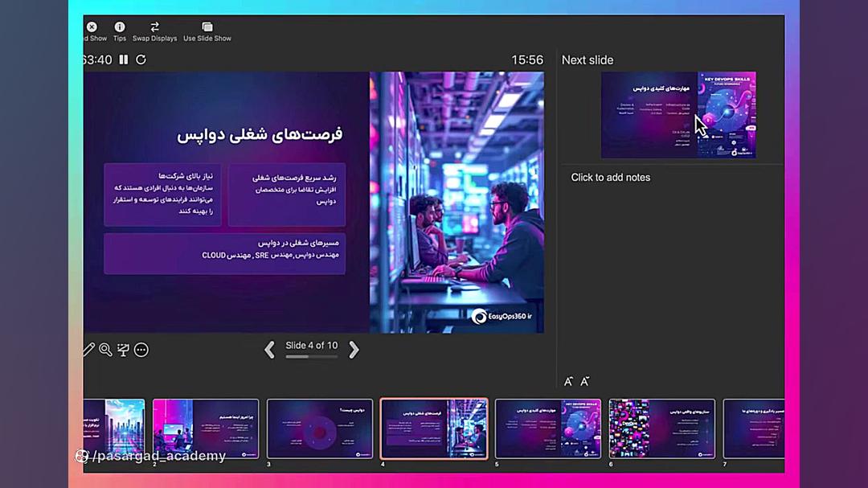Select the highlighted slide 4 thumbnail
The width and height of the screenshot is (868, 488).
click(x=434, y=429)
